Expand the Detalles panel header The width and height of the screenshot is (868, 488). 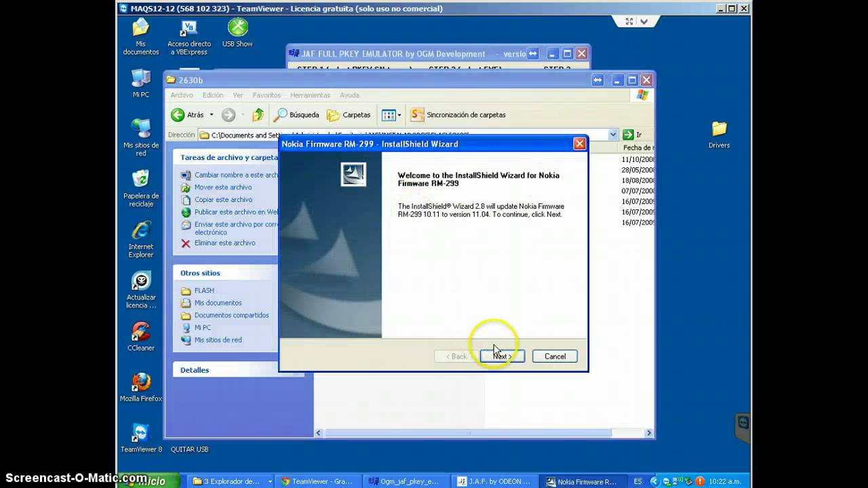[237, 370]
